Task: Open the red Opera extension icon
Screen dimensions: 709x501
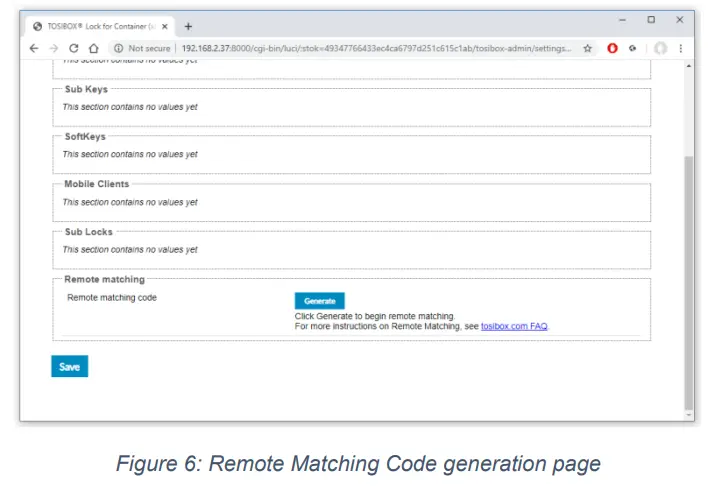Action: tap(612, 48)
